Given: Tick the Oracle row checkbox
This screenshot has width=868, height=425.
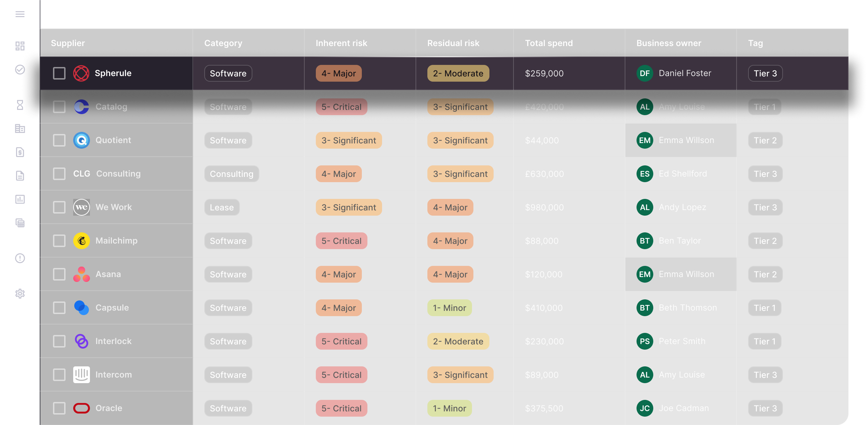Looking at the screenshot, I should point(59,408).
